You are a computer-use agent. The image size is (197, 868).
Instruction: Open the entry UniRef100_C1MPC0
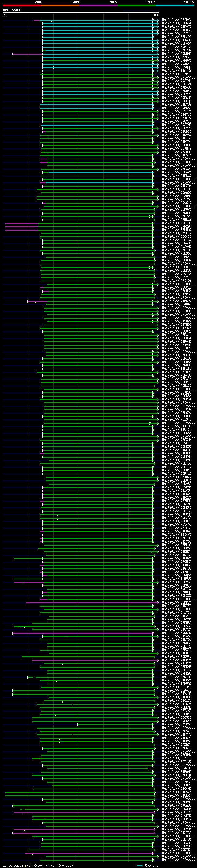176,602
